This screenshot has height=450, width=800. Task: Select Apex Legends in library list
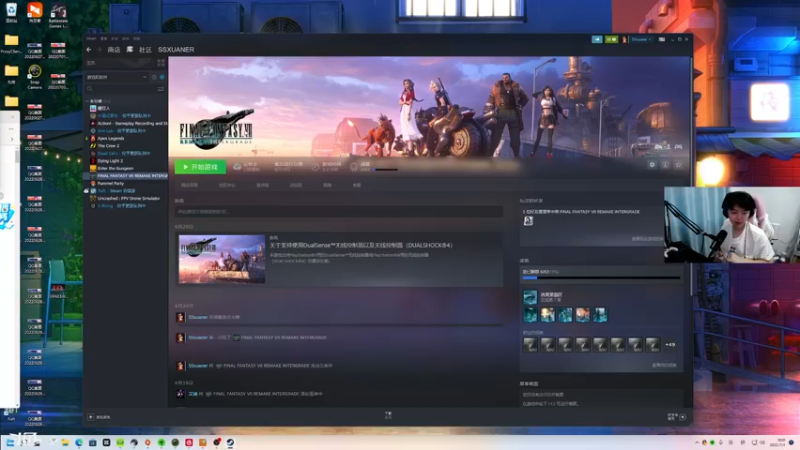pyautogui.click(x=111, y=138)
